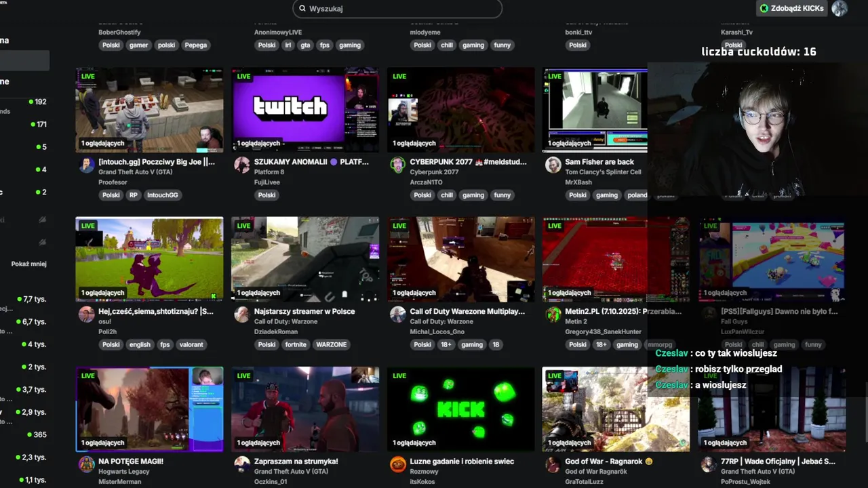This screenshot has height=488, width=868.
Task: Click Poli2h channel avatar
Action: pos(87,314)
